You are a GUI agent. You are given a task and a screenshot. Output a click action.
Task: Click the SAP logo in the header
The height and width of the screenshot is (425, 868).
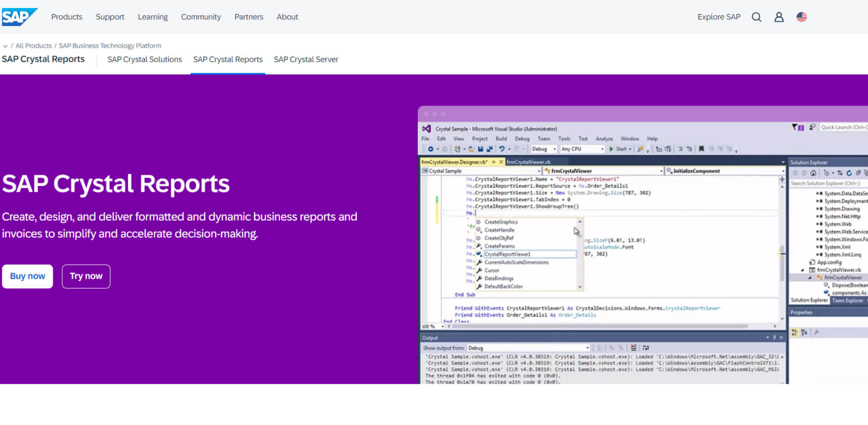pos(20,17)
